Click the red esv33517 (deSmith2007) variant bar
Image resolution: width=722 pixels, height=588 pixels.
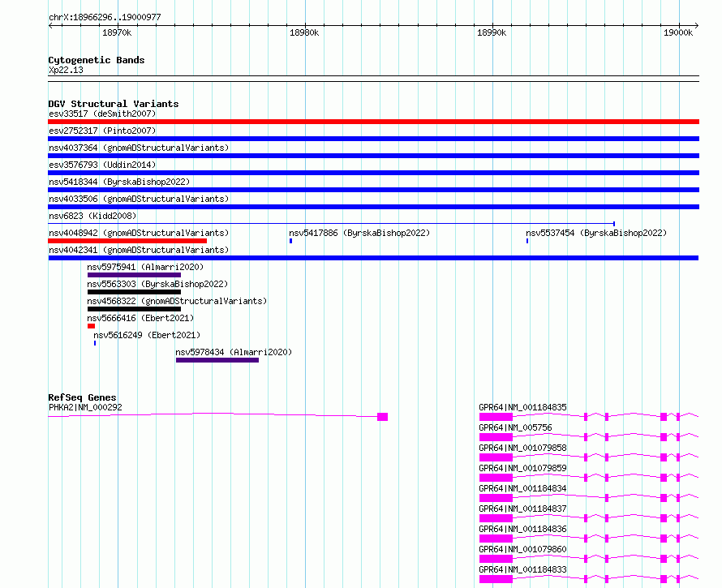click(373, 122)
